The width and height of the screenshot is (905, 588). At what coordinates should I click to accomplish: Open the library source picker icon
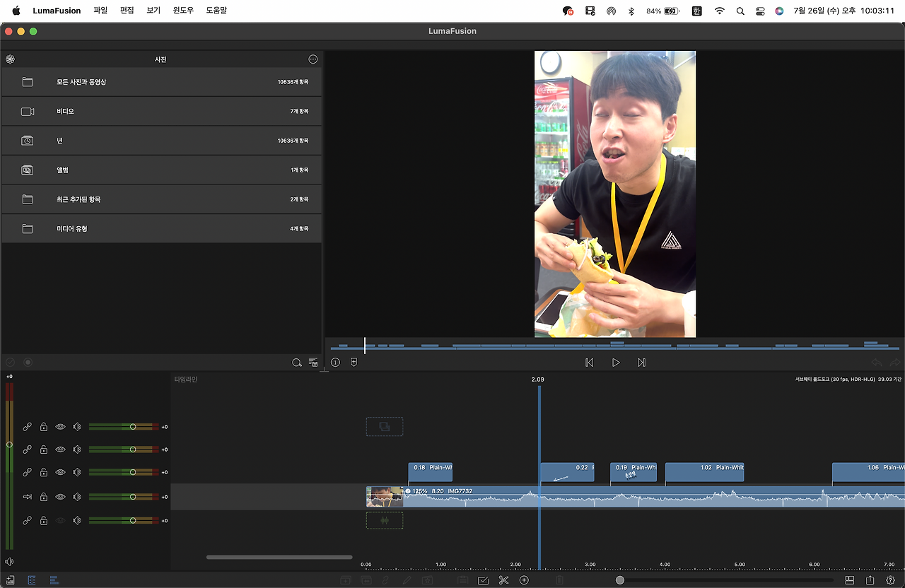tap(10, 59)
